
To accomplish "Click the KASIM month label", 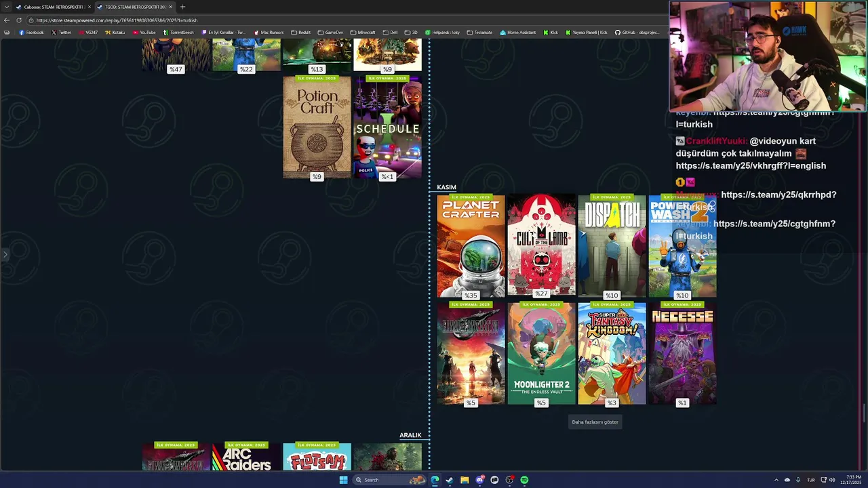I will tap(446, 187).
